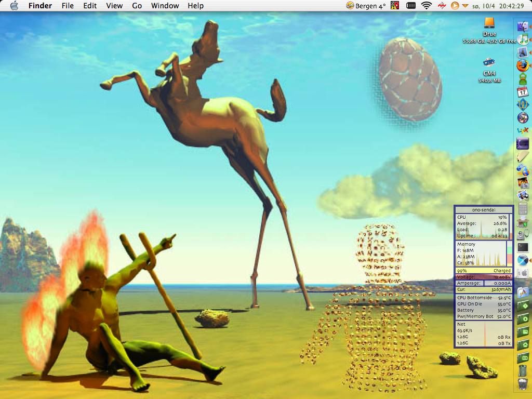Open the Finder menu
Viewport: 532px width, 399px height.
click(40, 6)
